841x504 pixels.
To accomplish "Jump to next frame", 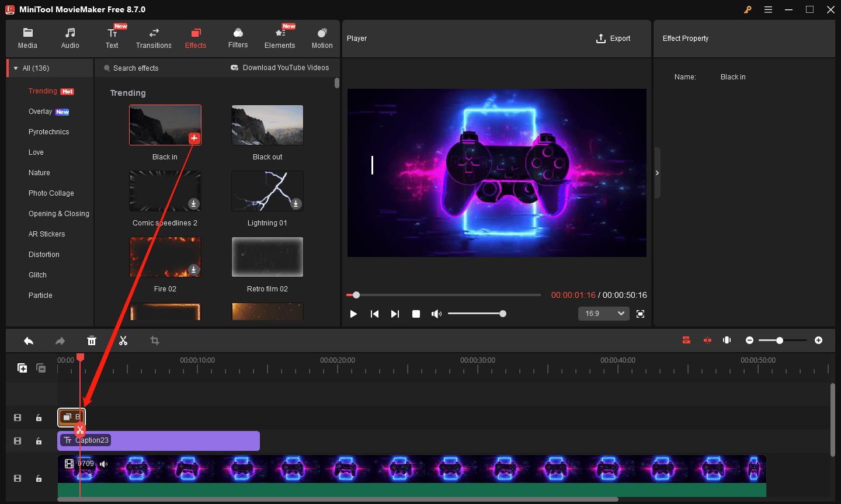I will [395, 314].
